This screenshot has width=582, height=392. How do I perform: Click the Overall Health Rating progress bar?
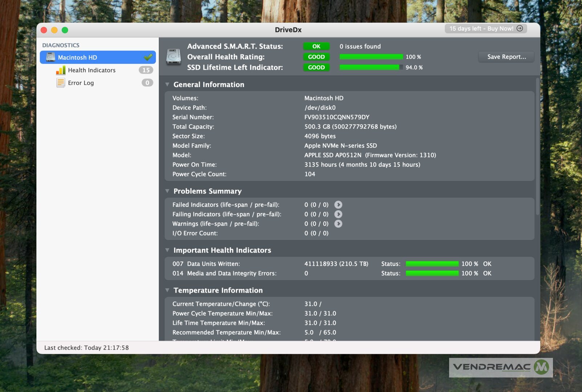[371, 57]
